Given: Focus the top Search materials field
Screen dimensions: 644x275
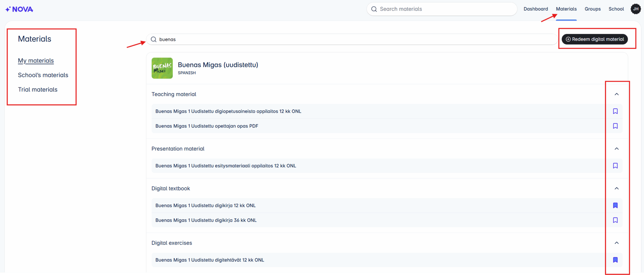Looking at the screenshot, I should [442, 9].
